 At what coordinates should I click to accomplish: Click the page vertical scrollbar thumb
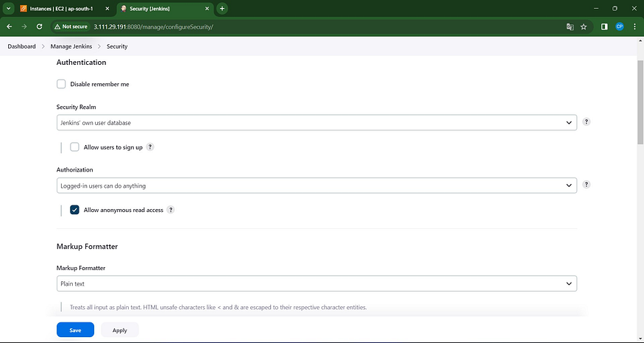(x=640, y=102)
